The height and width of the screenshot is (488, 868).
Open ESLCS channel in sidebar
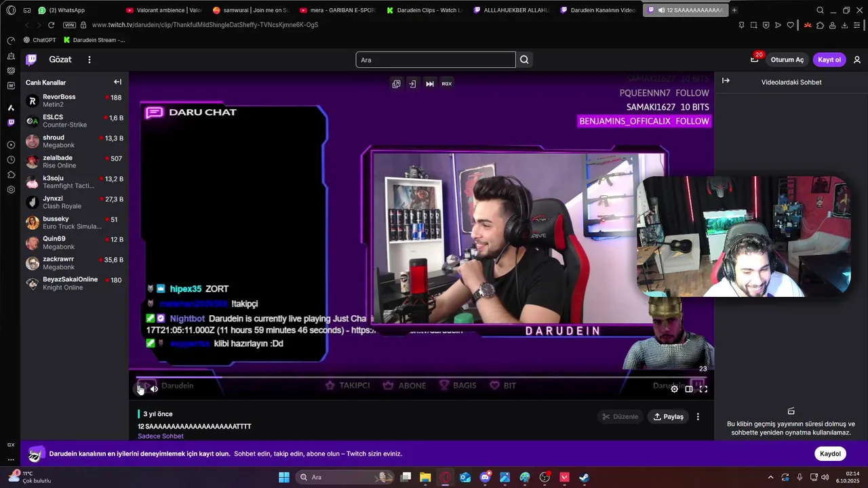75,121
